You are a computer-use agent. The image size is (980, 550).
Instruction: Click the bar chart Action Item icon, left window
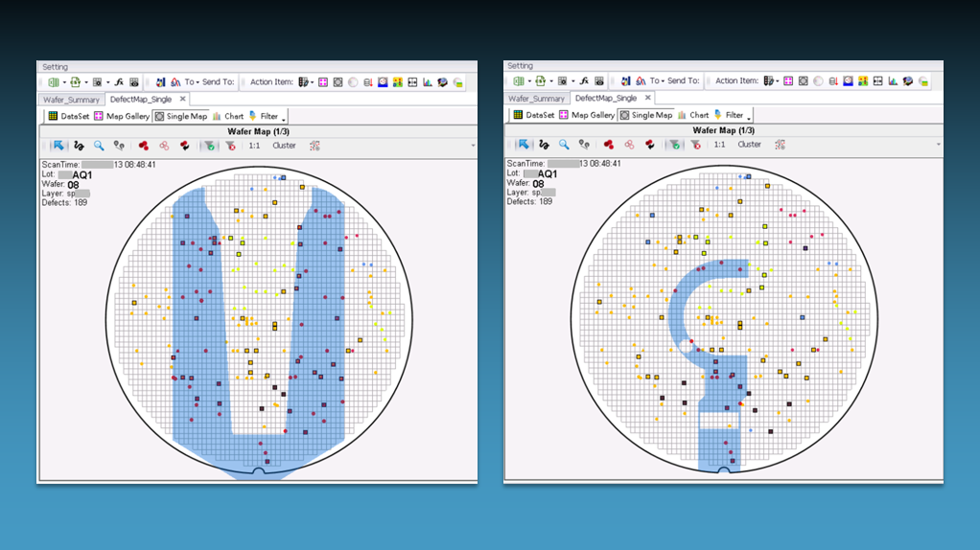428,82
